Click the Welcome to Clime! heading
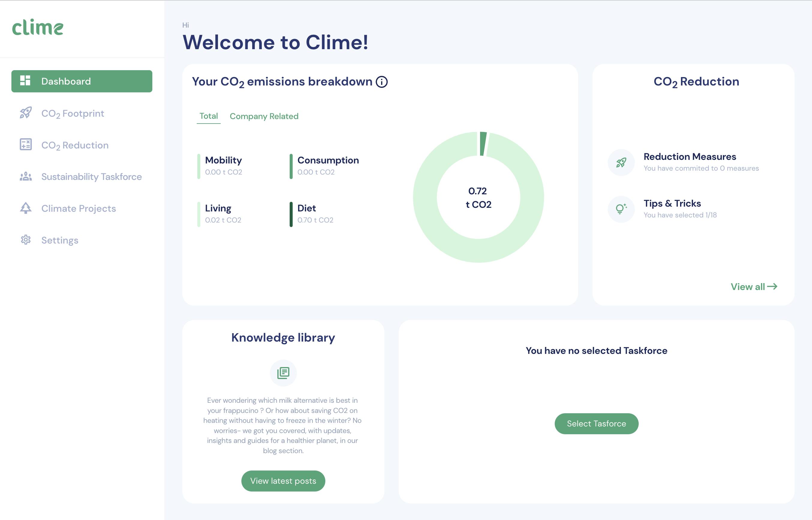 coord(276,42)
